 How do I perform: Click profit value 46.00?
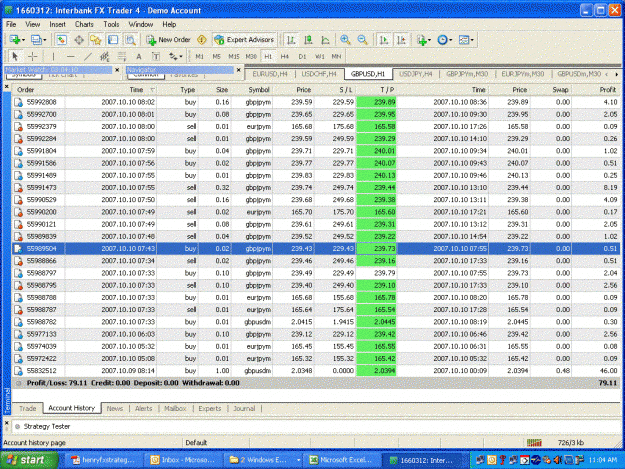click(x=608, y=371)
